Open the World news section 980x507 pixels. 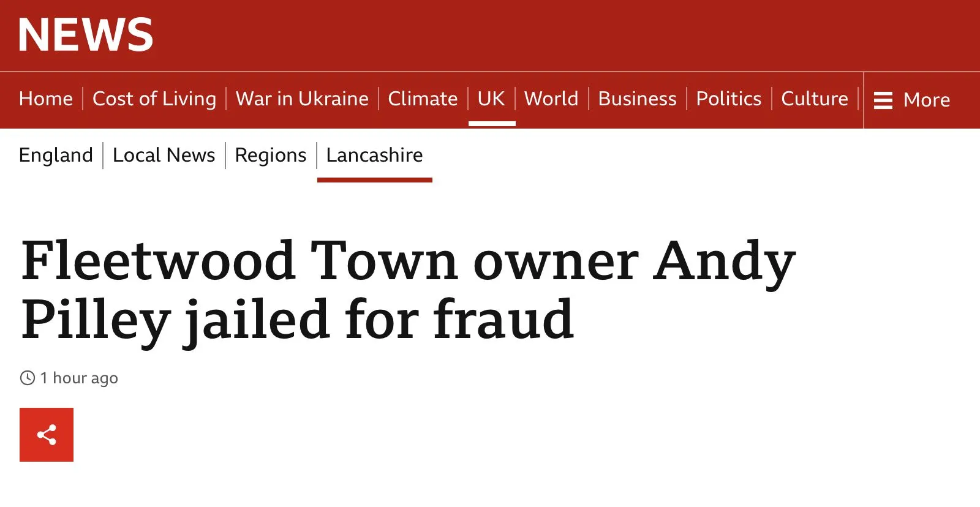pyautogui.click(x=551, y=99)
